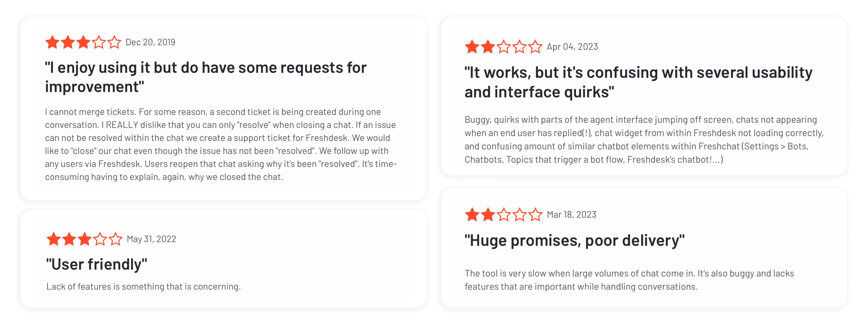Click the last star on the Apr 04, 2023 review

tap(535, 47)
